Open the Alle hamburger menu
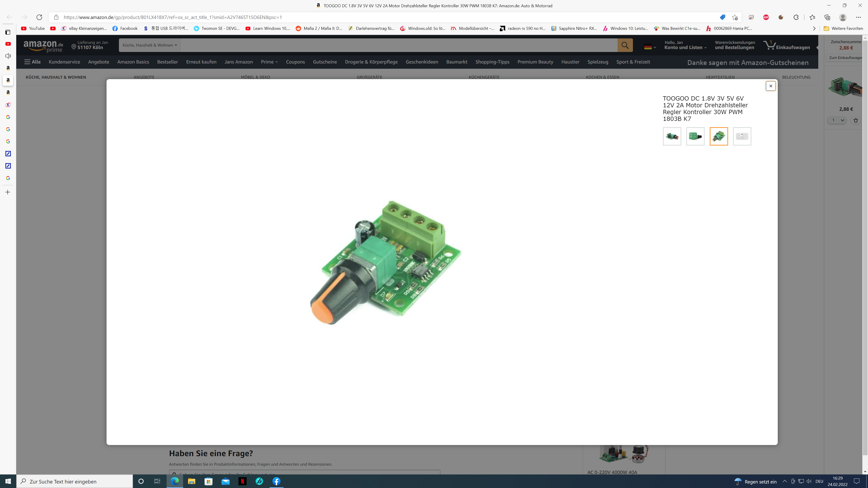The height and width of the screenshot is (488, 868). click(x=32, y=62)
